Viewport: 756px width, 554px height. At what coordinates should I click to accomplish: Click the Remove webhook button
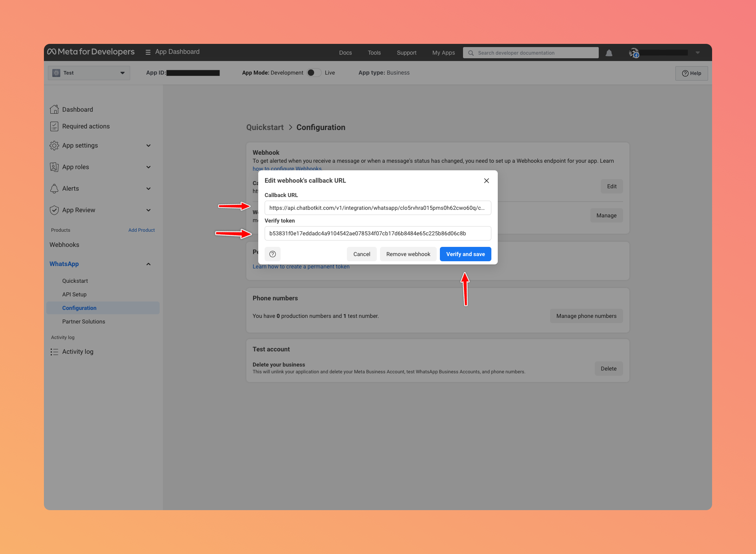pos(408,254)
